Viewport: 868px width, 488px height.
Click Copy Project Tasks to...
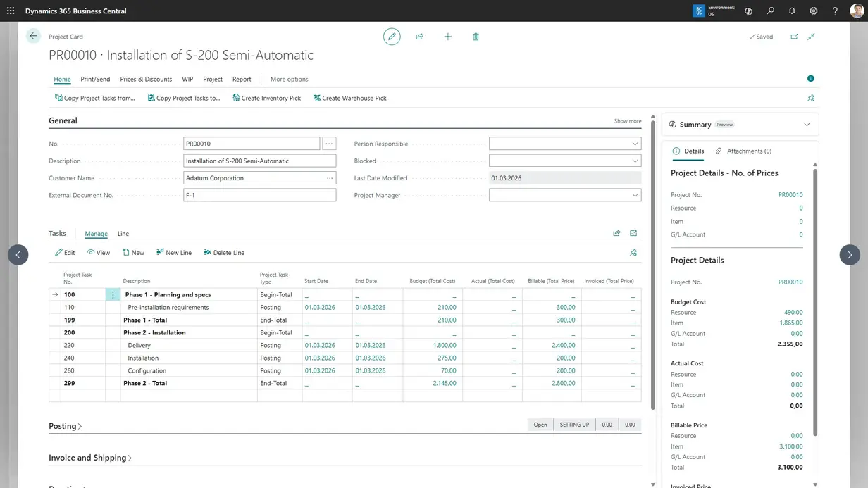click(x=184, y=98)
